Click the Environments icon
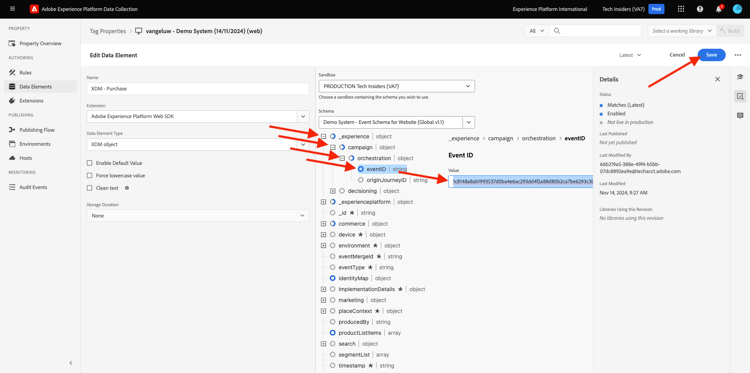This screenshot has width=750, height=373. point(12,144)
